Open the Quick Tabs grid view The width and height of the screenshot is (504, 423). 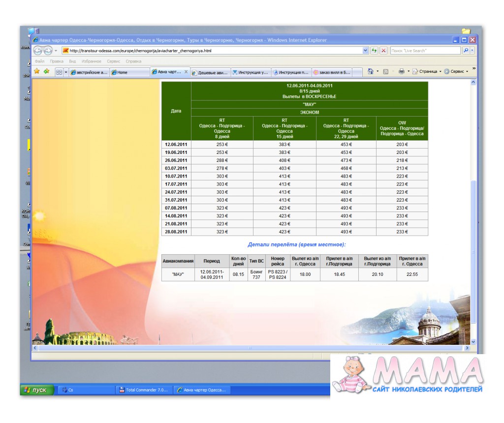click(59, 72)
